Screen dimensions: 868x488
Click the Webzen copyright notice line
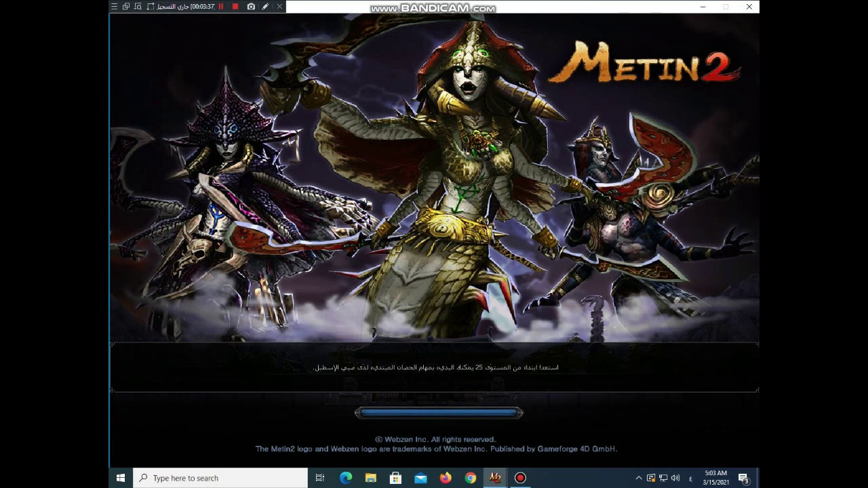point(435,439)
